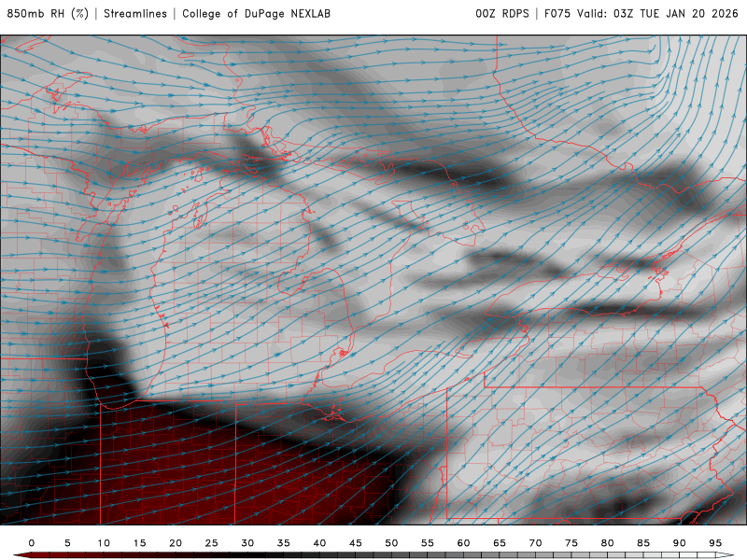Click the colorbar label "85"
Viewport: 747px width, 560px height.
tap(643, 543)
